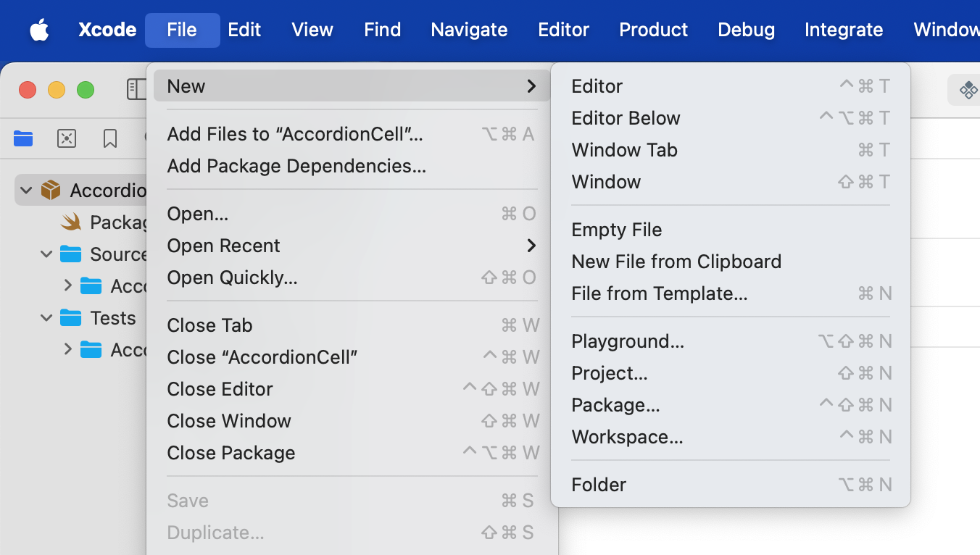Switch to the Edit menu
This screenshot has width=980, height=555.
[244, 30]
